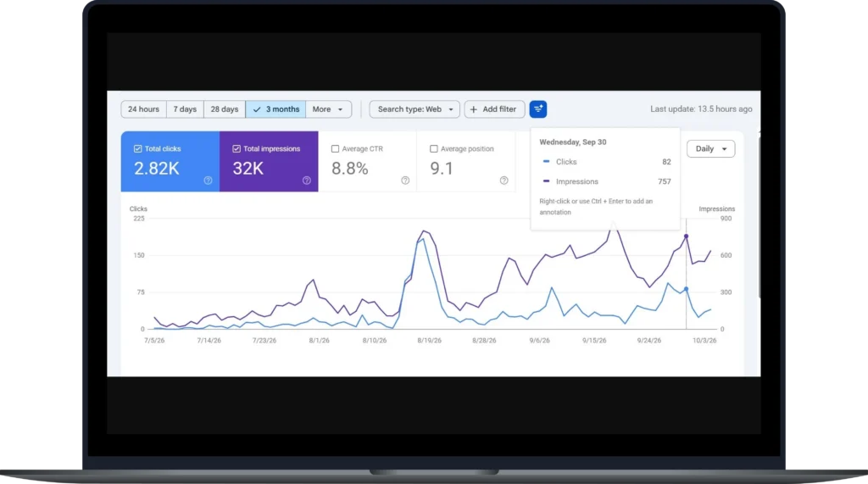Click the Wednesday, Sep 30 tooltip heading
Screen dimensions: 868x484
[573, 142]
